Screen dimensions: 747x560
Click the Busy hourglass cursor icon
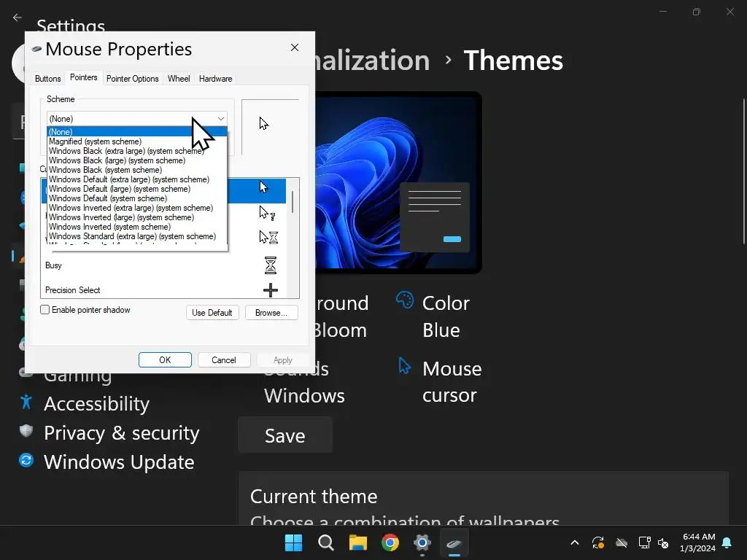[270, 265]
